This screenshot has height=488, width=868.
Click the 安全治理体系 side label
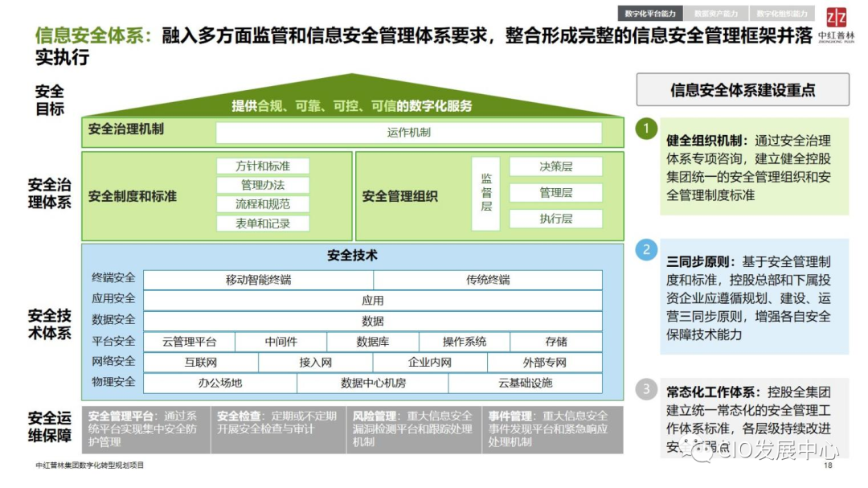pos(50,193)
